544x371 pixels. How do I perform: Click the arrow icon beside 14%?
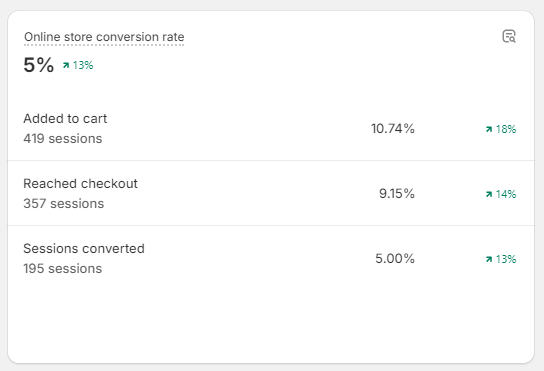click(489, 194)
